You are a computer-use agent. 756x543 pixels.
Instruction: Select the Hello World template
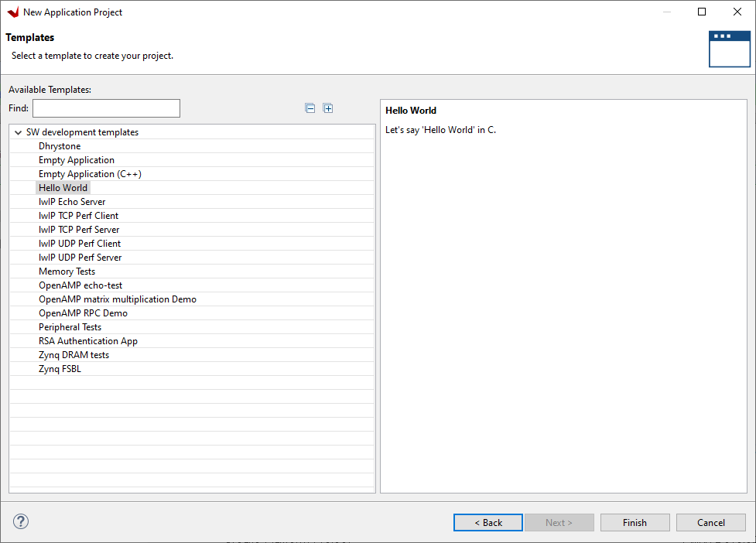[63, 188]
